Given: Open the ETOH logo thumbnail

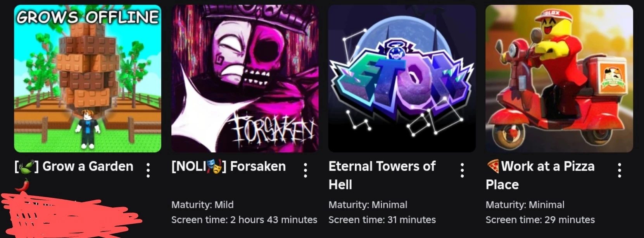Looking at the screenshot, I should click(x=402, y=79).
